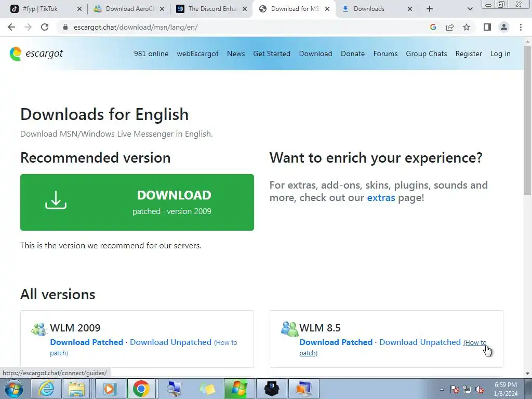The image size is (532, 399).
Task: Click the sticky notes taskbar icon
Action: click(x=207, y=389)
